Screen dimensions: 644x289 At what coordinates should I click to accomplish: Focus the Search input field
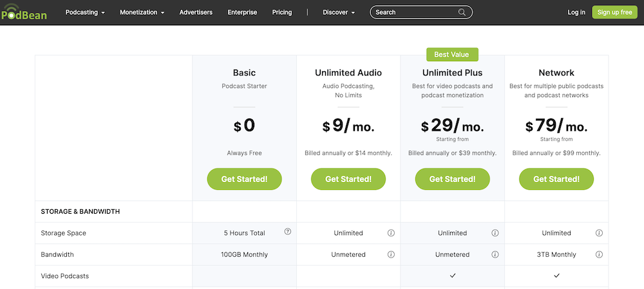click(x=413, y=12)
